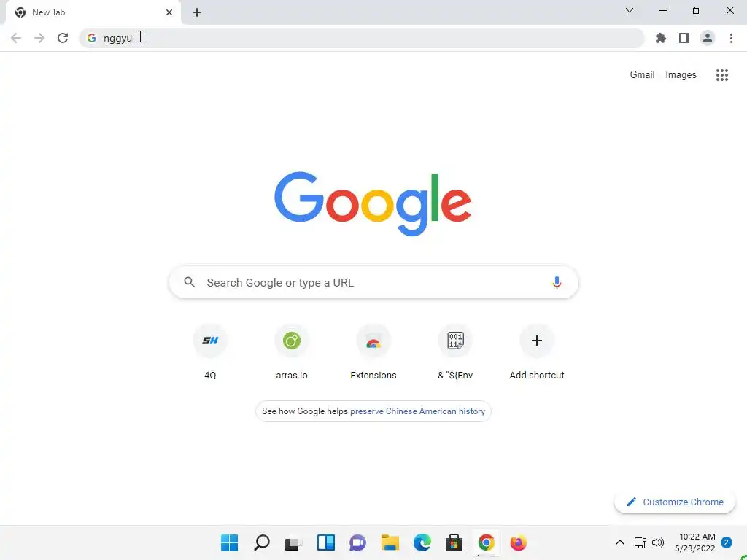Open taskbar Search
The height and width of the screenshot is (560, 747).
(x=262, y=542)
